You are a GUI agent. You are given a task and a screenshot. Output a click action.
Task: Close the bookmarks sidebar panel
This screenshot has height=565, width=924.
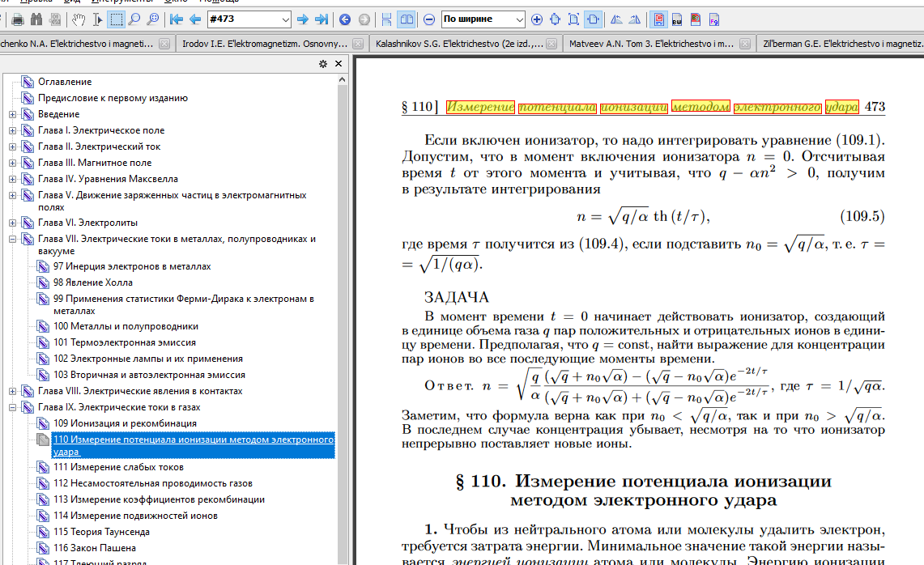(x=339, y=64)
